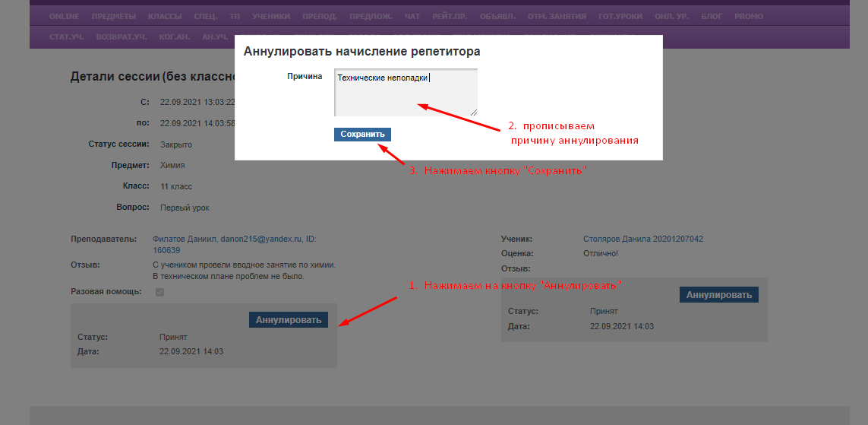Click the dialog title Аннулировать начисление репетитора
This screenshot has height=425, width=868.
[x=362, y=52]
